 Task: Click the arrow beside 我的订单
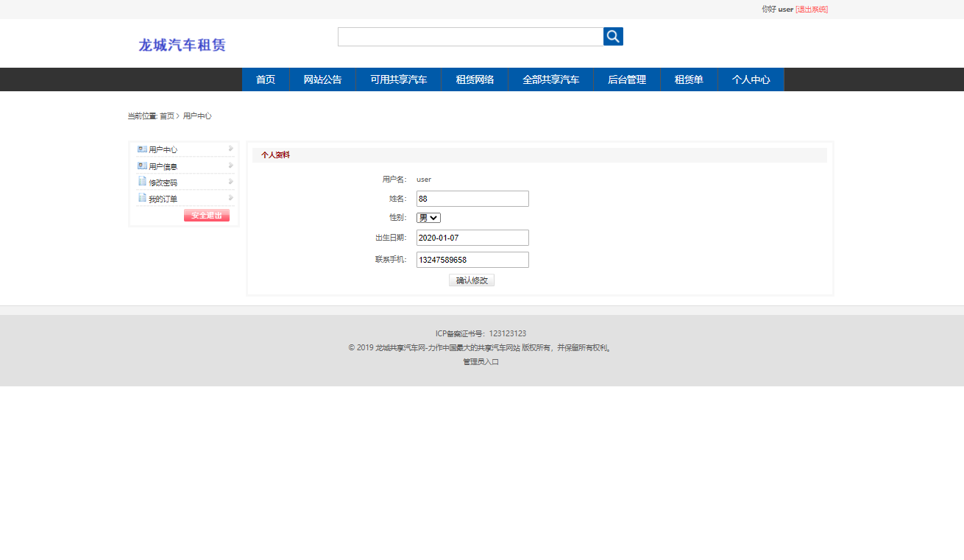tap(231, 198)
